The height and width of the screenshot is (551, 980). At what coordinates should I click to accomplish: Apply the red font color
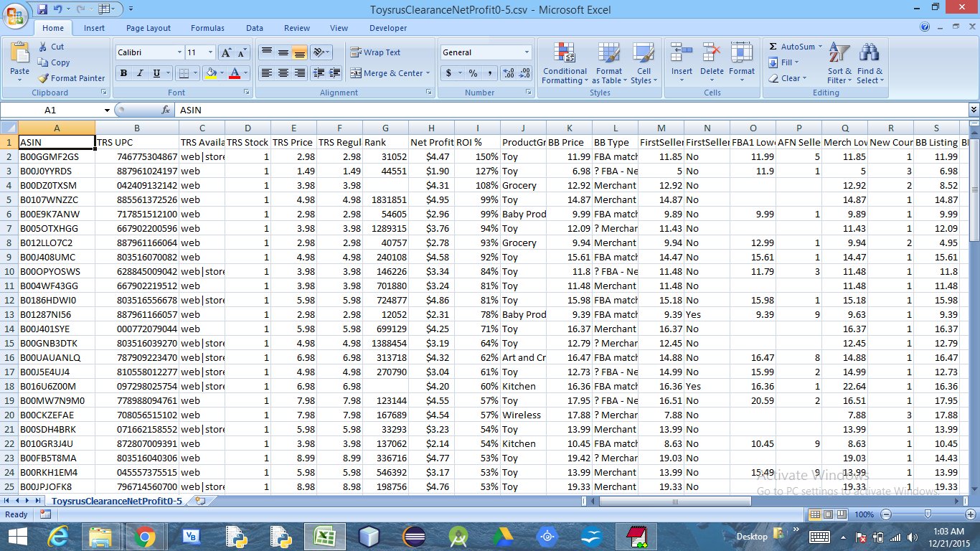(x=234, y=73)
